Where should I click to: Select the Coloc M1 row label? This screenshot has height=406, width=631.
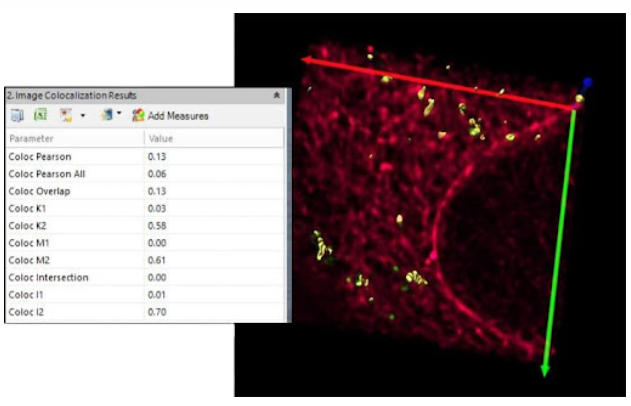(x=29, y=243)
